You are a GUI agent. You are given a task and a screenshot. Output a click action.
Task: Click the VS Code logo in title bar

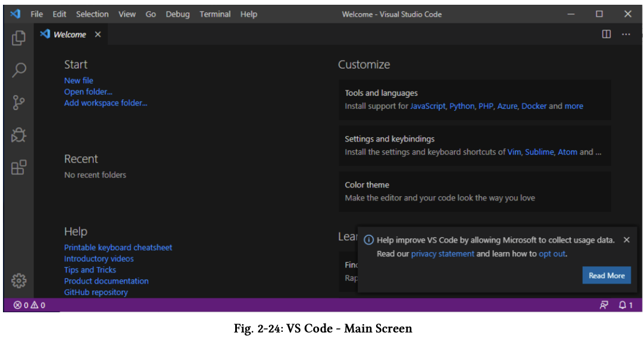(x=15, y=14)
